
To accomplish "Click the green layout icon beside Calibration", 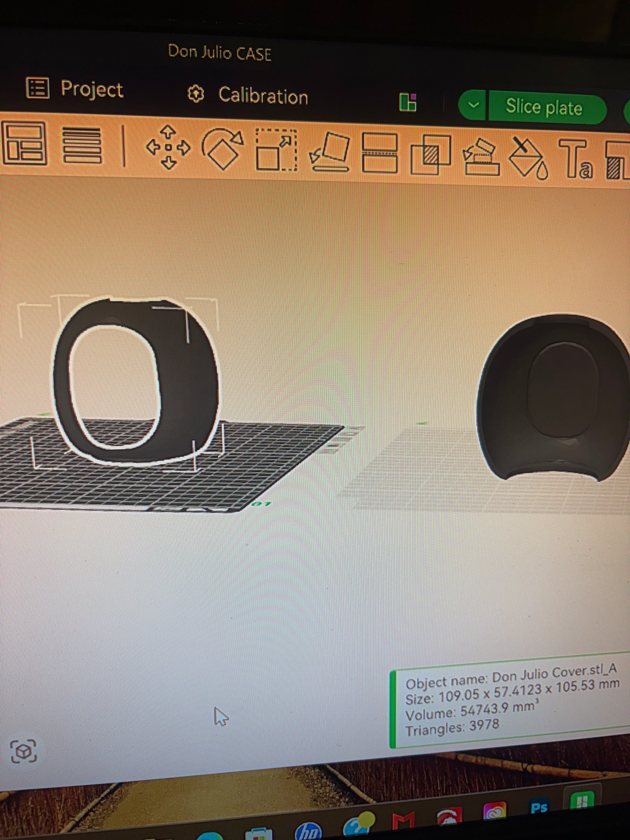I will click(408, 102).
